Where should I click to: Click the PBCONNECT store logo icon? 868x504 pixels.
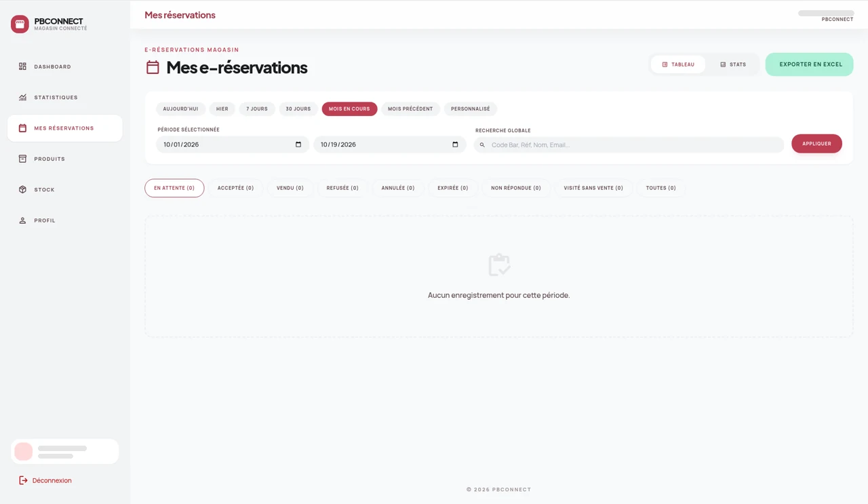coord(20,24)
